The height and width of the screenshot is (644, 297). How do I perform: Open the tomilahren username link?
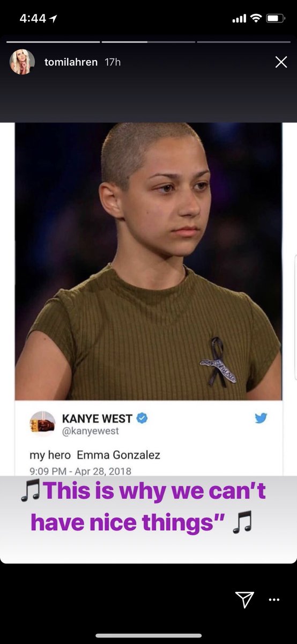tap(71, 62)
